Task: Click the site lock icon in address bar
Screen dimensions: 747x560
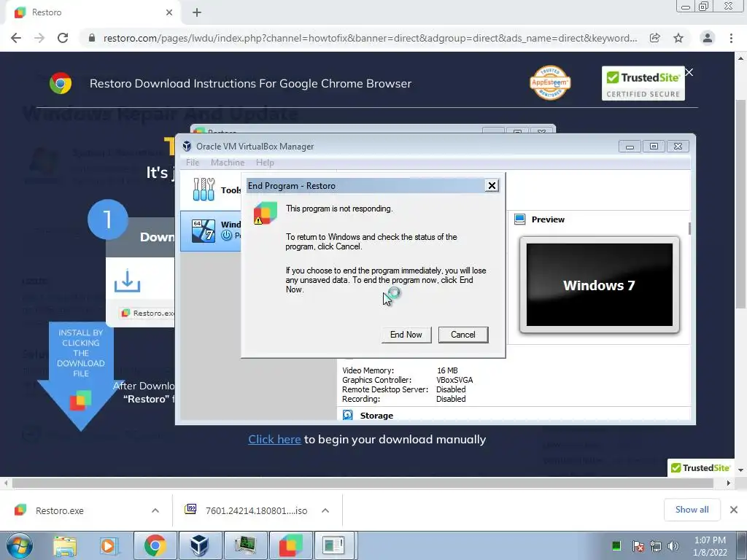Action: click(x=92, y=38)
